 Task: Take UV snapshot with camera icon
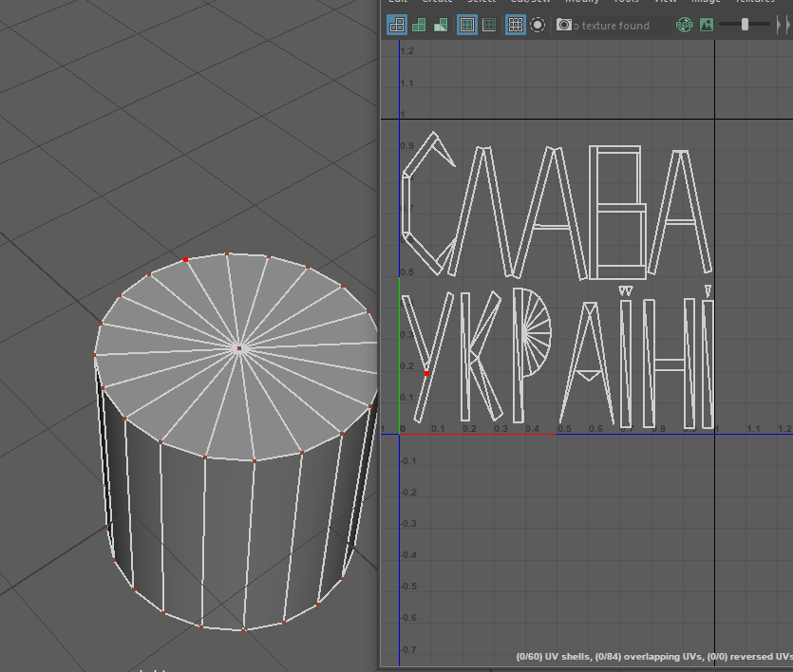(x=564, y=25)
